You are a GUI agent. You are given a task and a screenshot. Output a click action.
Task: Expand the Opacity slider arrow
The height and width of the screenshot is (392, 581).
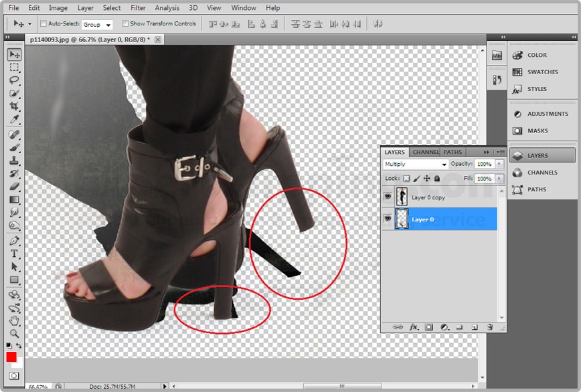click(x=497, y=165)
